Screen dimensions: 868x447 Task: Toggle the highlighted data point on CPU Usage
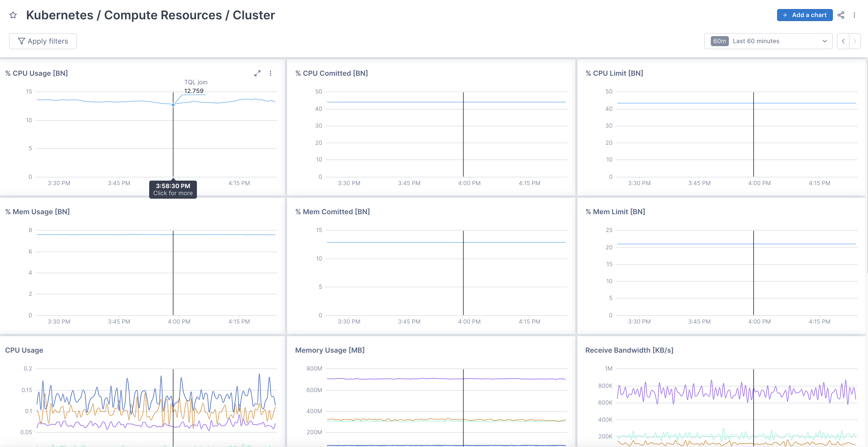(173, 105)
